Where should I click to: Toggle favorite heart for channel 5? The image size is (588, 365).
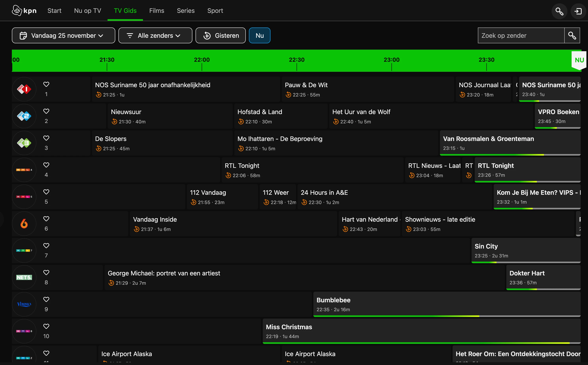tap(46, 192)
